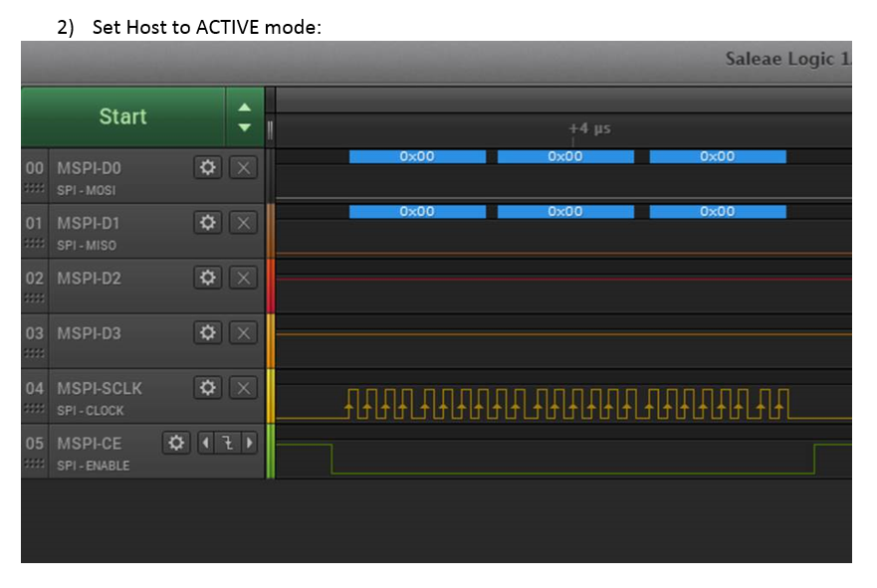877x588 pixels.
Task: Remove the MSPI-D0 channel with X
Action: coord(243,167)
